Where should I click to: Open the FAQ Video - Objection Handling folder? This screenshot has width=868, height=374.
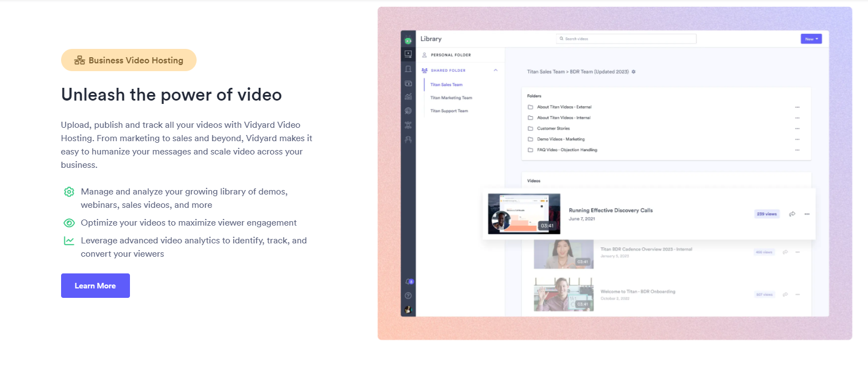pyautogui.click(x=567, y=150)
